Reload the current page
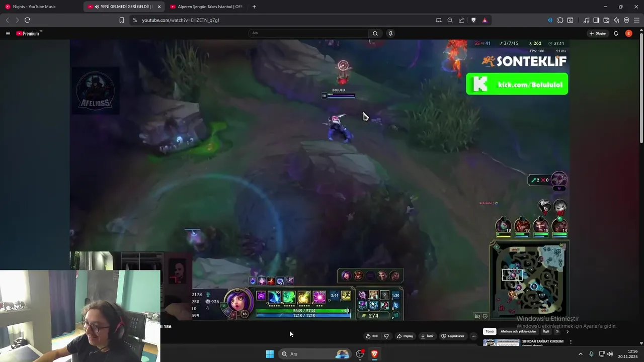Image resolution: width=644 pixels, height=362 pixels. click(x=27, y=20)
